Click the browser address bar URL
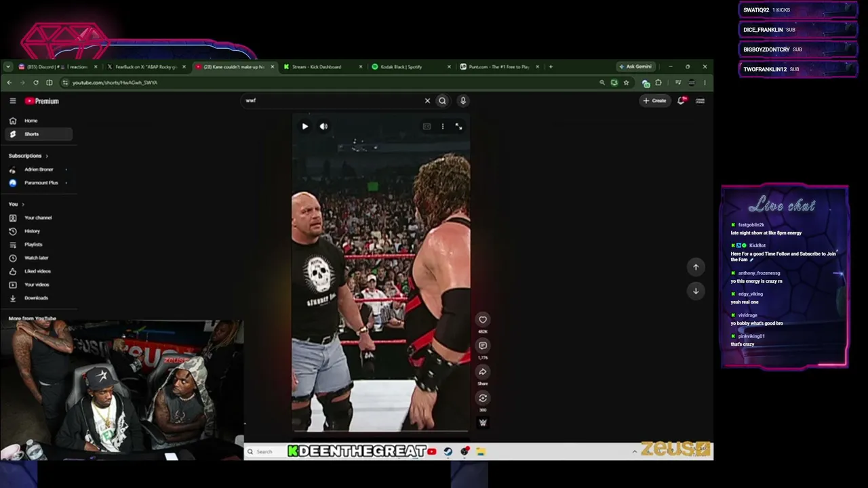Screen dimensions: 868x488 [115, 83]
